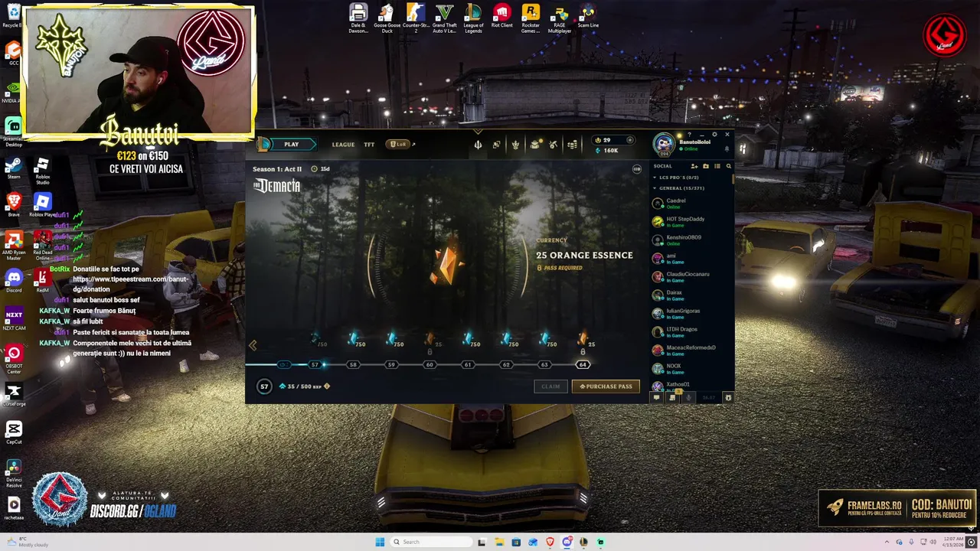Open the Store coins icon
The height and width of the screenshot is (551, 980).
(x=572, y=144)
